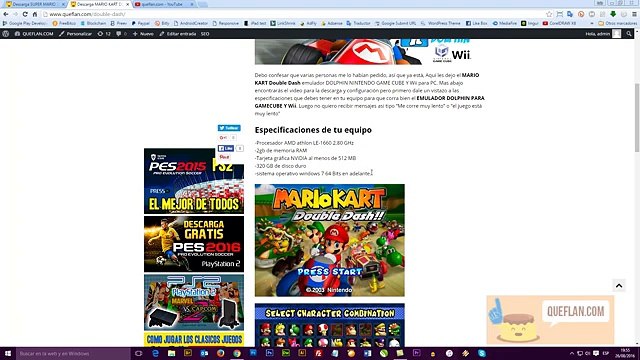Share with the Twitter tweet button
This screenshot has height=360, width=640.
[229, 128]
